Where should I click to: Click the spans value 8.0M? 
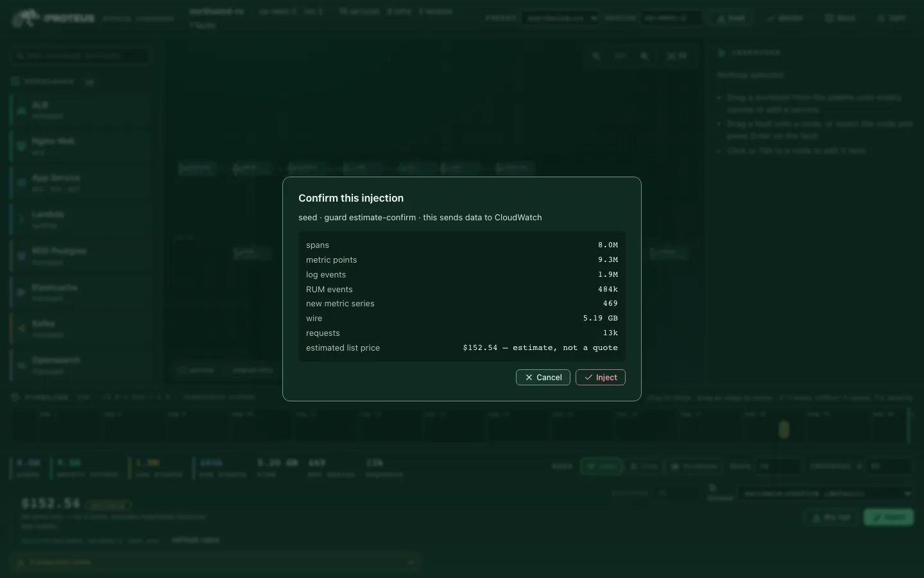point(608,245)
